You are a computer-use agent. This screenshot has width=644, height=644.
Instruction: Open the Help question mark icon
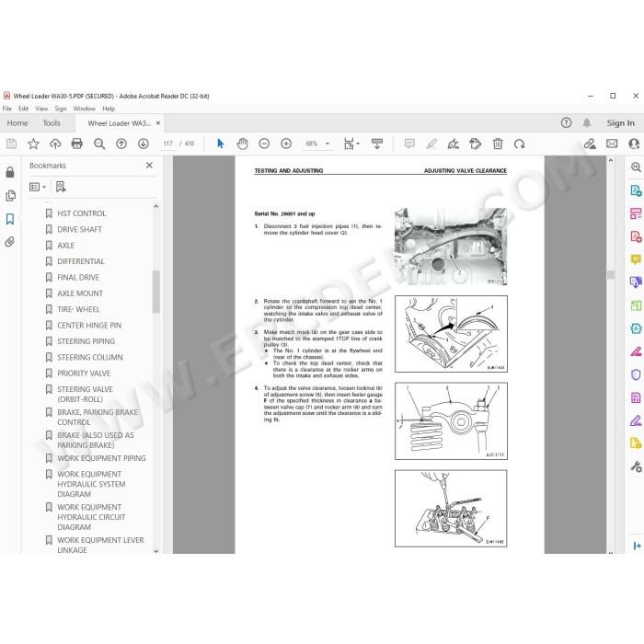click(566, 122)
